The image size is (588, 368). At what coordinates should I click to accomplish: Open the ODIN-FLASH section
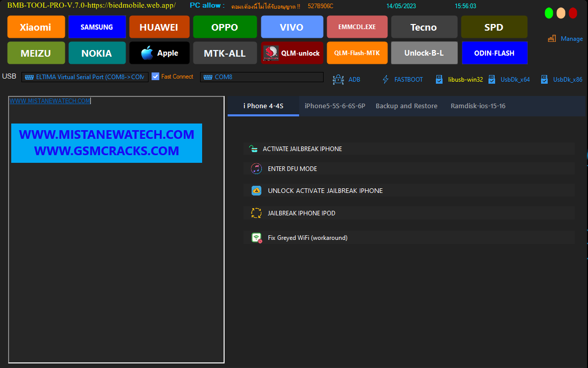click(x=494, y=53)
